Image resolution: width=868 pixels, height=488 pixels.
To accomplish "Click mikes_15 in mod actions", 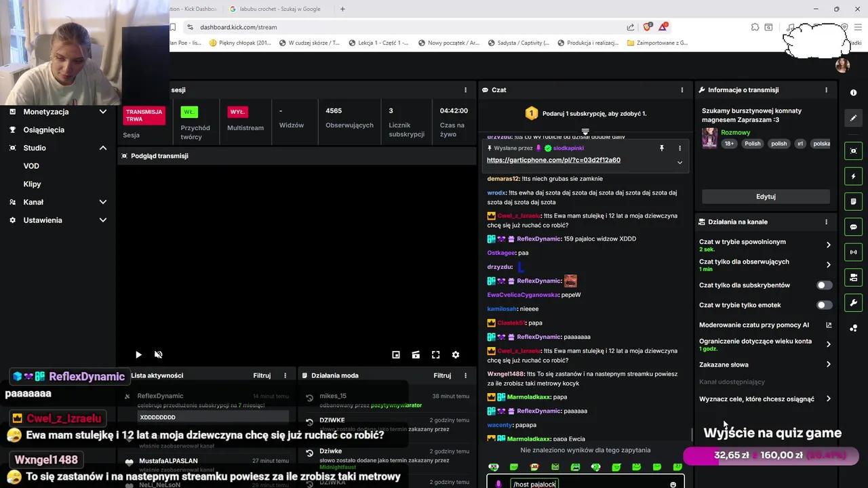I will pyautogui.click(x=333, y=396).
